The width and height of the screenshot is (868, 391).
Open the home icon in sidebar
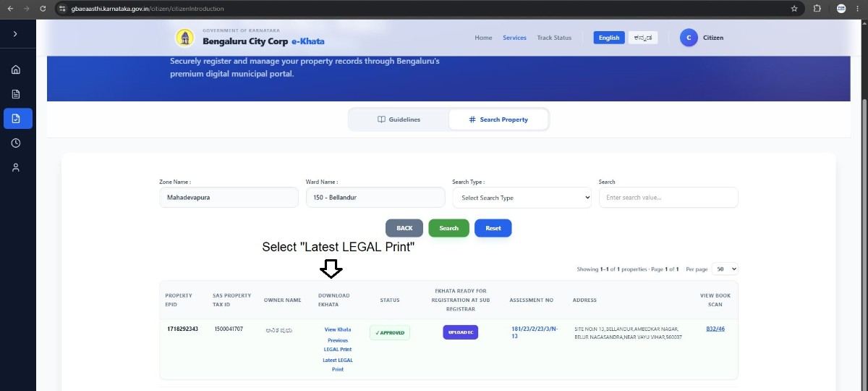pos(16,70)
